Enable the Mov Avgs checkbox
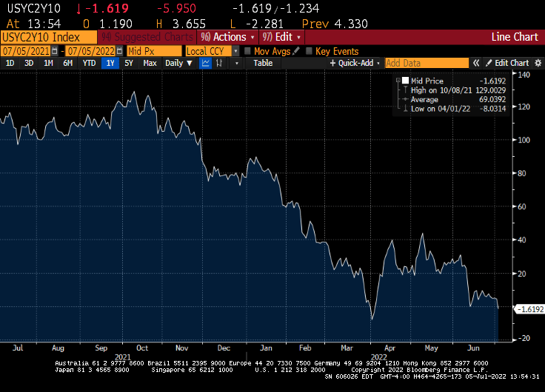The height and width of the screenshot is (392, 545). tap(247, 52)
